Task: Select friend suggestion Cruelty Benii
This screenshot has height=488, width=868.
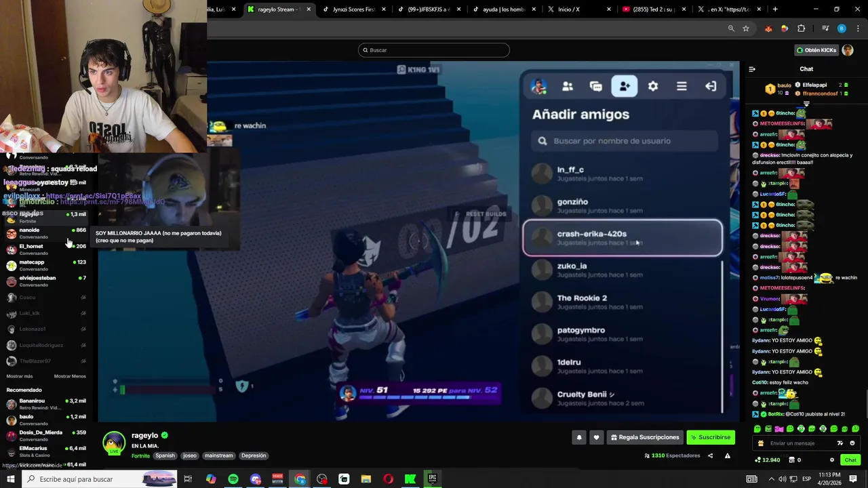Action: tap(623, 398)
